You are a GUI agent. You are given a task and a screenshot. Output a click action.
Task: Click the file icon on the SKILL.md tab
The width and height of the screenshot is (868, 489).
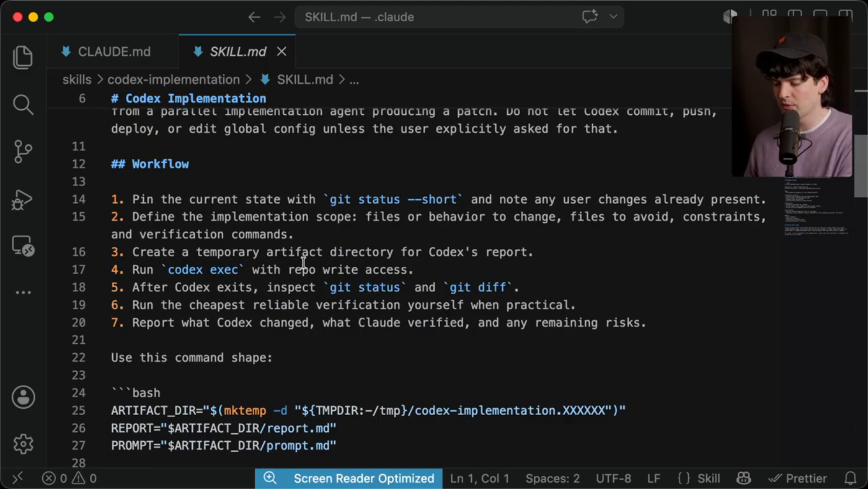pyautogui.click(x=198, y=52)
